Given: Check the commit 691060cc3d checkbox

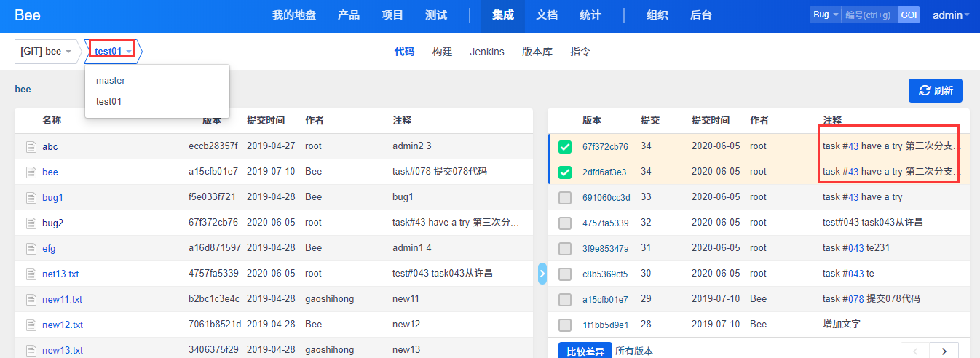Looking at the screenshot, I should 565,198.
